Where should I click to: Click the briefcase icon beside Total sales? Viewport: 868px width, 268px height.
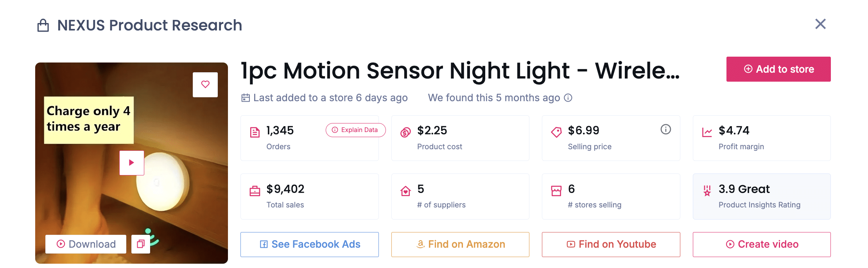click(x=255, y=190)
